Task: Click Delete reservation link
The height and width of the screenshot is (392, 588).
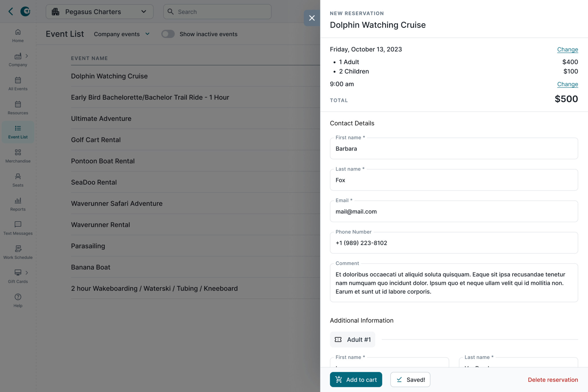Action: tap(553, 380)
